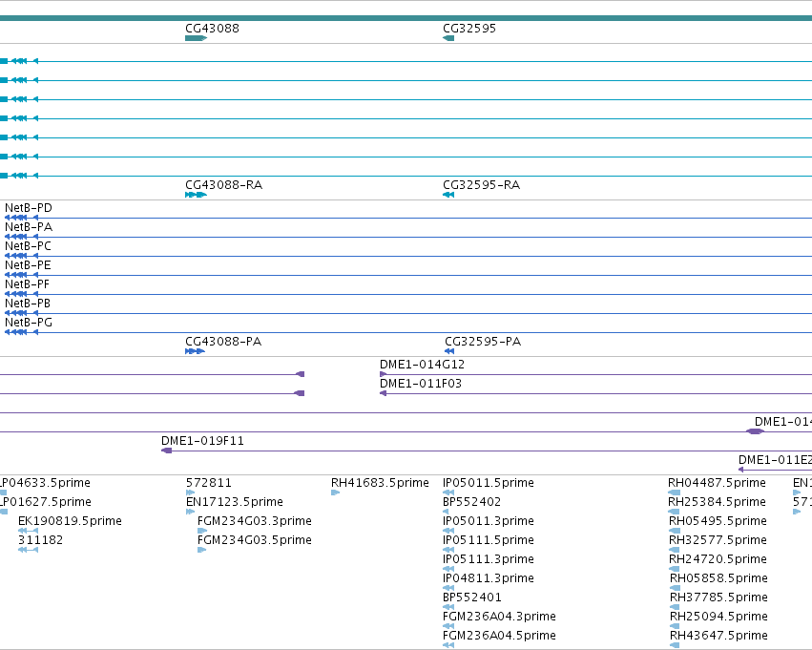
Task: Click the FGM236A04.5prime EST label
Action: pos(499,636)
